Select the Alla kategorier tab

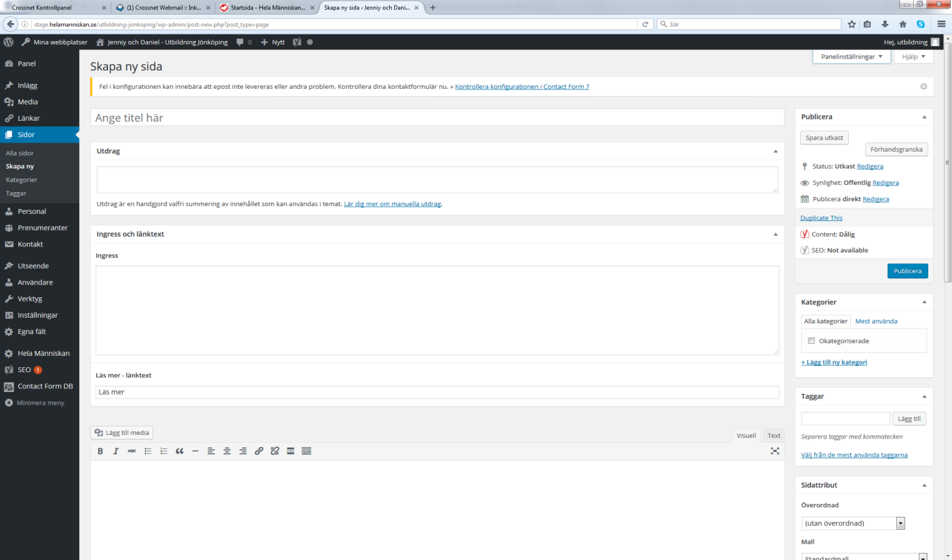826,321
